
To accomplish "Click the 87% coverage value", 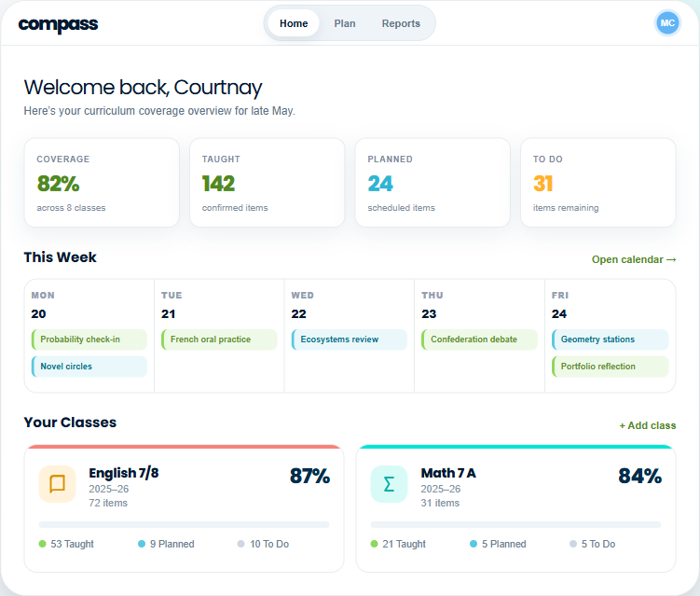I will (309, 476).
